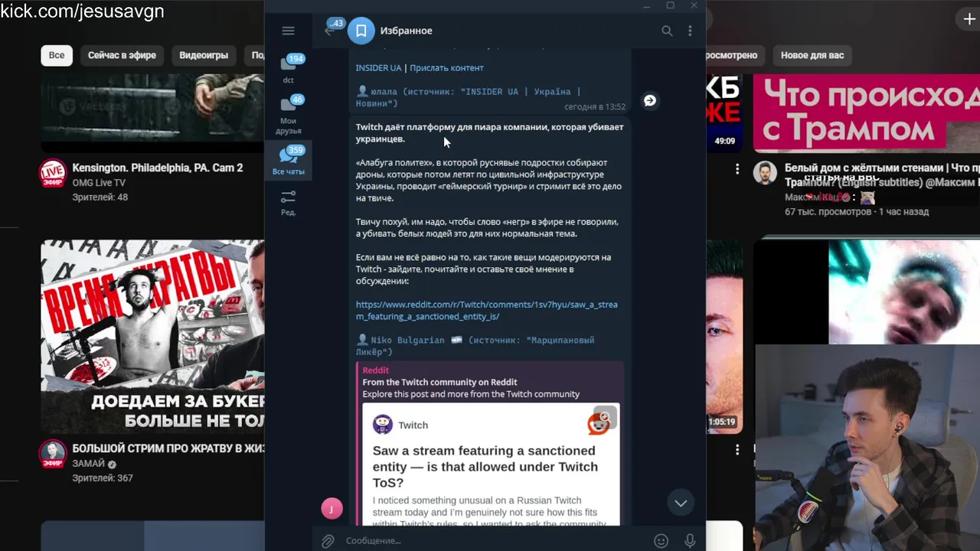Open Ред. folder editing
Image resolution: width=980 pixels, height=551 pixels.
coord(289,202)
